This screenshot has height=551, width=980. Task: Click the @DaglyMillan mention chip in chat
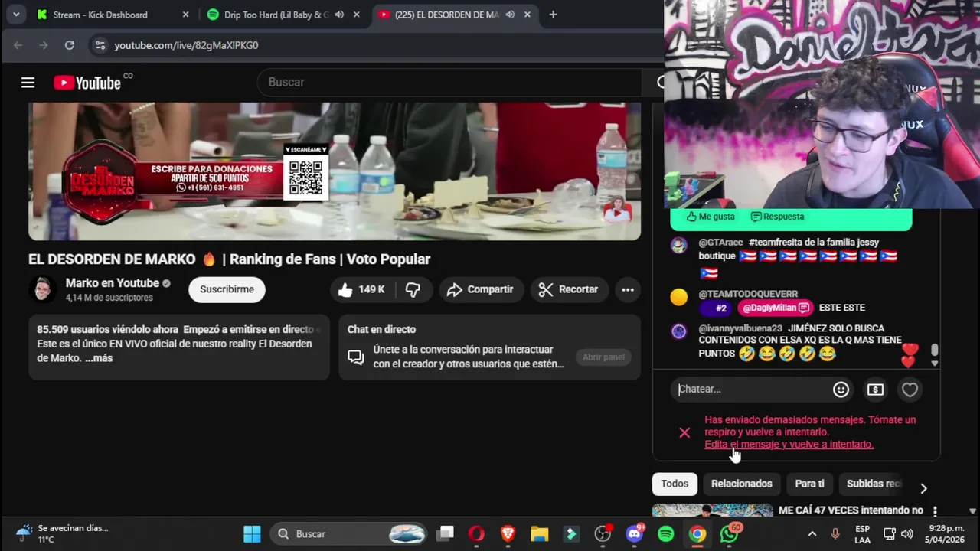[776, 308]
